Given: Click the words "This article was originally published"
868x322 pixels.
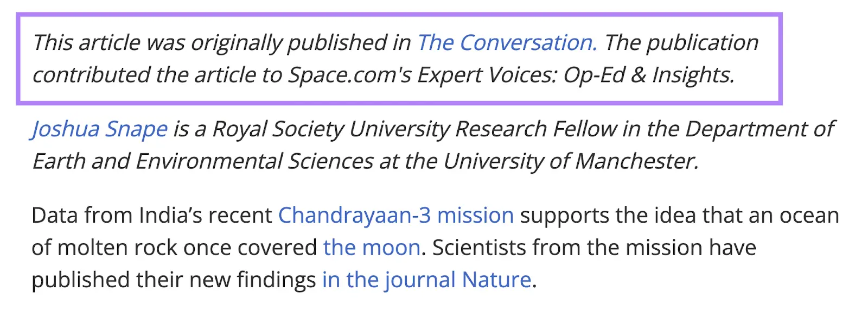Looking at the screenshot, I should (x=157, y=43).
